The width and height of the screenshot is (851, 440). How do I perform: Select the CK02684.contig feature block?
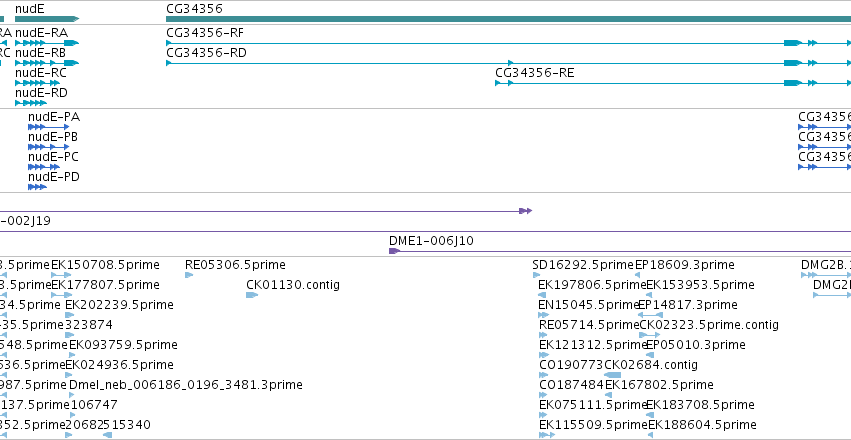pyautogui.click(x=613, y=375)
